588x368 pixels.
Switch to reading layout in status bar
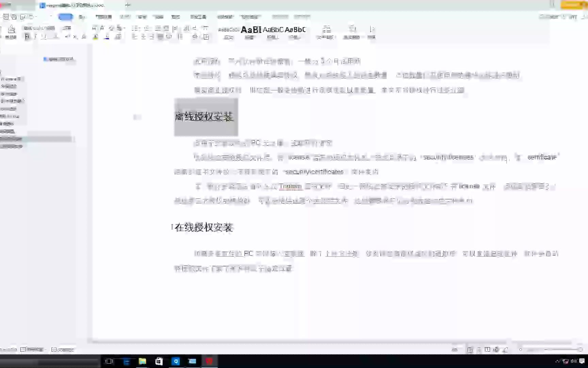pyautogui.click(x=487, y=350)
